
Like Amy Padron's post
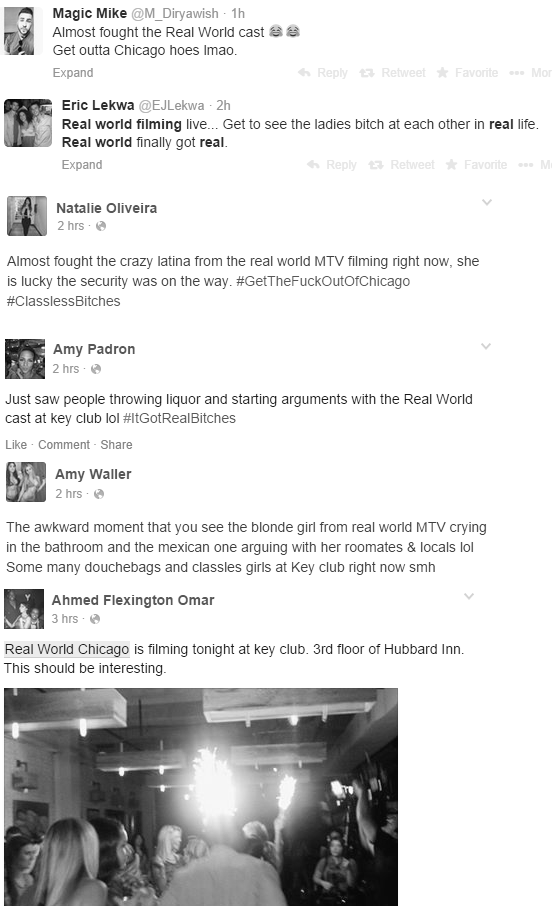point(16,445)
